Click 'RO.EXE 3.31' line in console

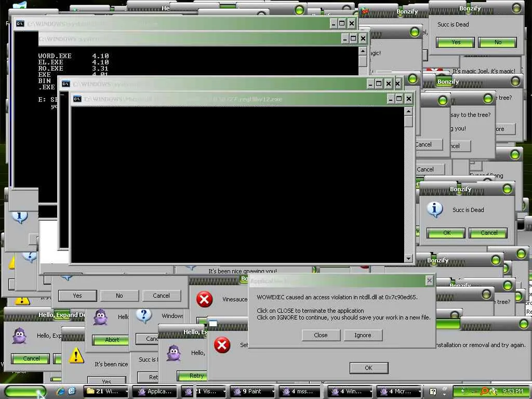pyautogui.click(x=73, y=68)
